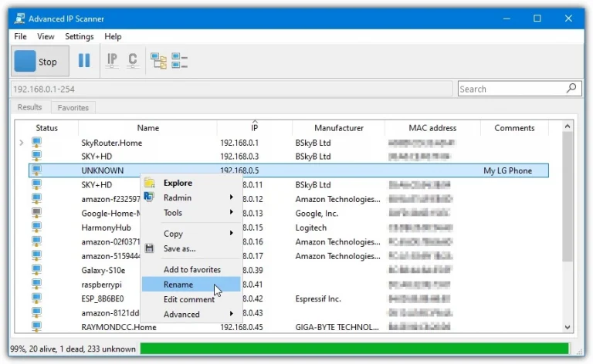The image size is (593, 364).
Task: Click the Stop scan button
Action: tap(39, 61)
